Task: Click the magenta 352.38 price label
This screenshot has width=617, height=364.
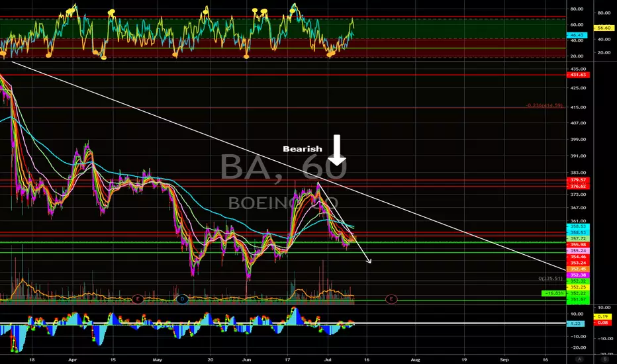Action: pos(578,275)
